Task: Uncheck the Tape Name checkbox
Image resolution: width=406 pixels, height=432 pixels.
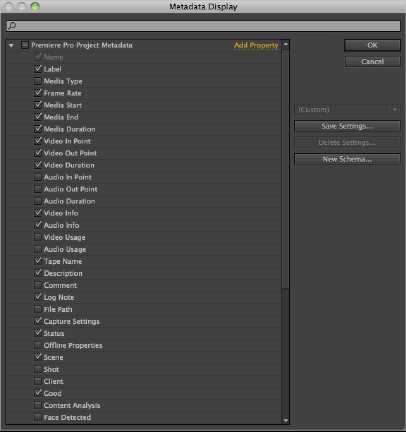Action: pyautogui.click(x=38, y=261)
